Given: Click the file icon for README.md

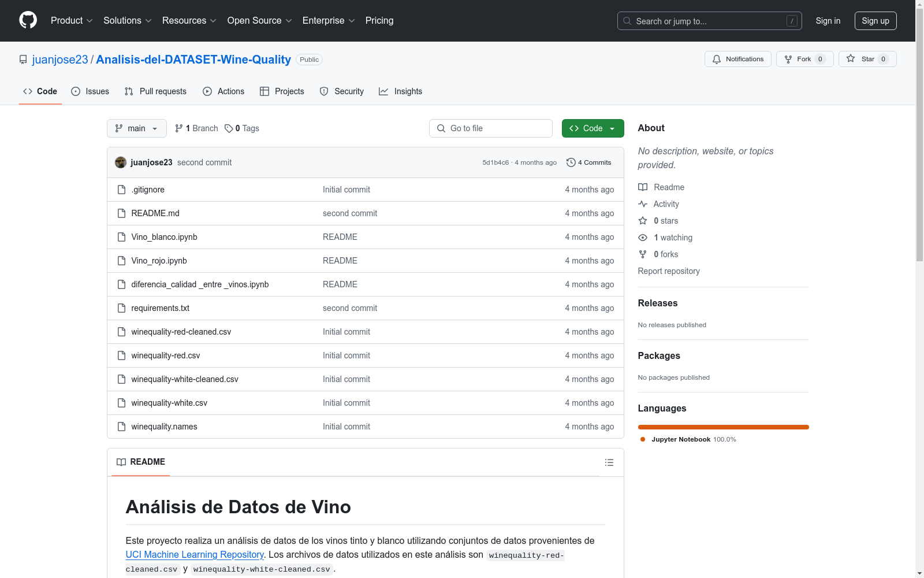Looking at the screenshot, I should point(121,213).
